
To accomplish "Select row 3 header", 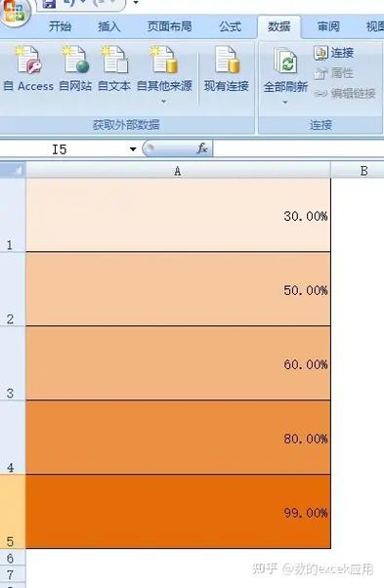I will [x=13, y=363].
